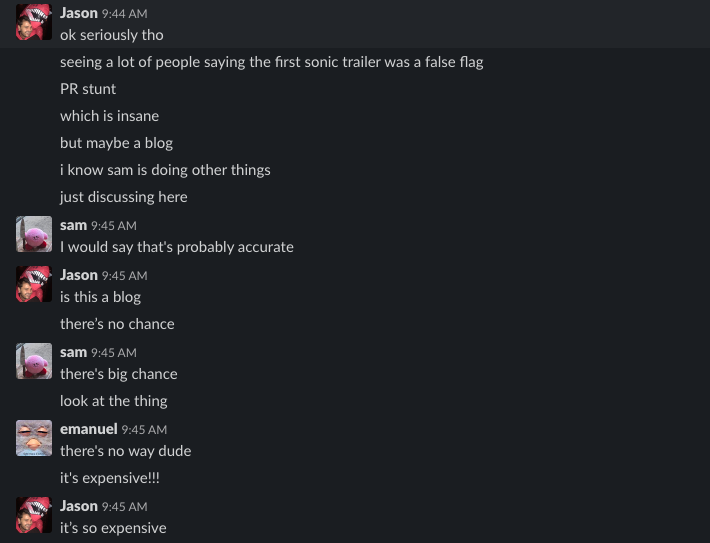This screenshot has width=710, height=543.
Task: Click the message 'look at the thing'
Action: pos(114,401)
